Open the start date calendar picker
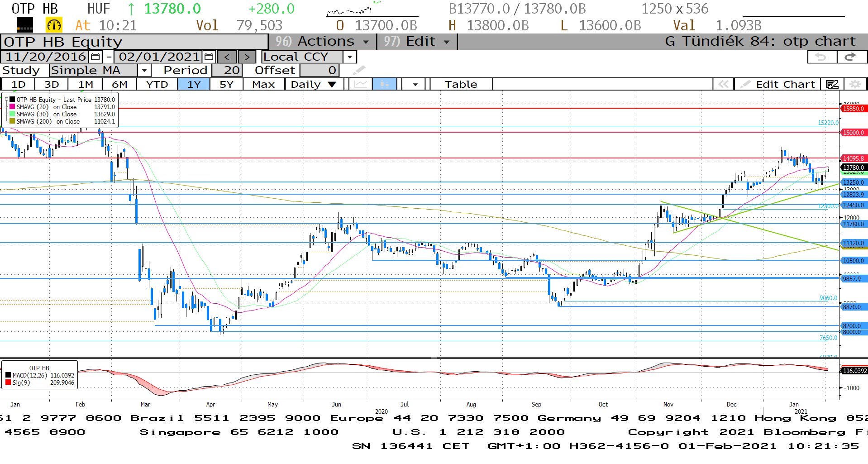Viewport: 868px width, 464px height. pos(95,57)
